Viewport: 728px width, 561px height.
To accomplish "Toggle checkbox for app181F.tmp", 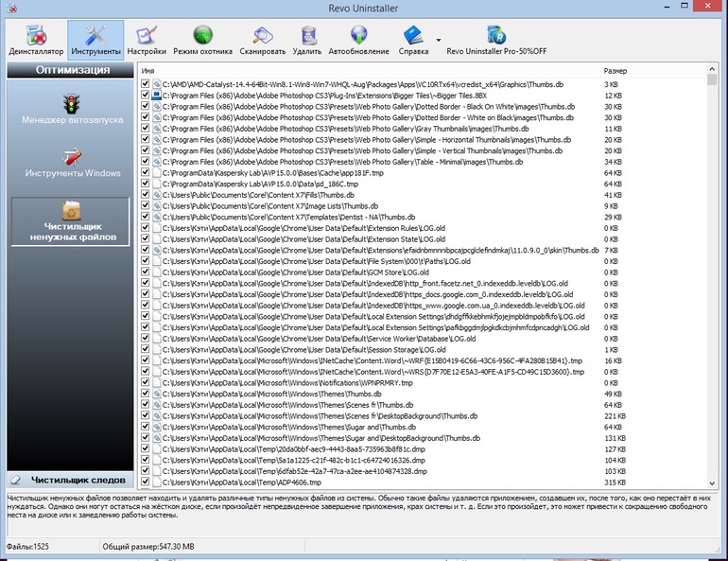I will 146,172.
